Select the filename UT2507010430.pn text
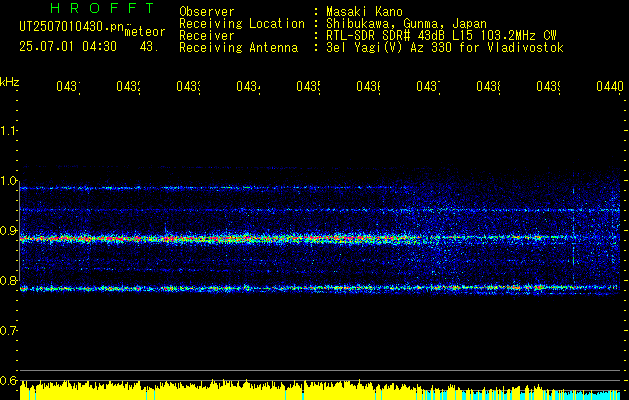Image resolution: width=629 pixels, height=400 pixels. 71,26
